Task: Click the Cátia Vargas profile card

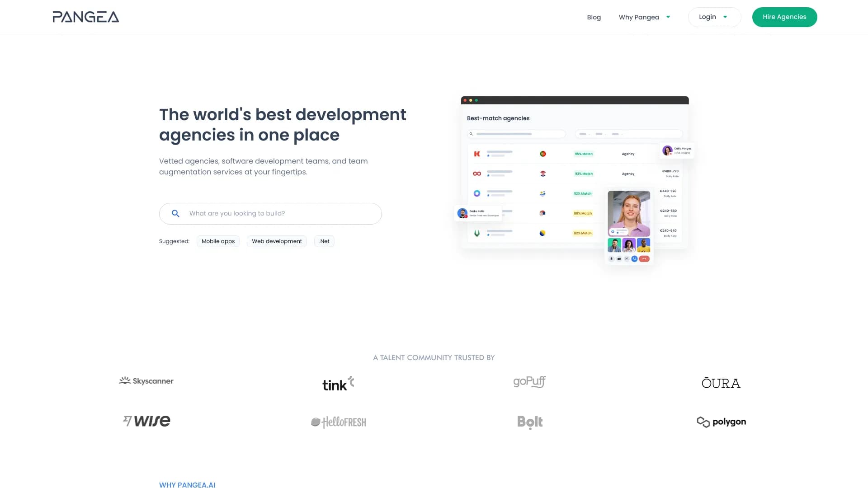Action: point(676,150)
